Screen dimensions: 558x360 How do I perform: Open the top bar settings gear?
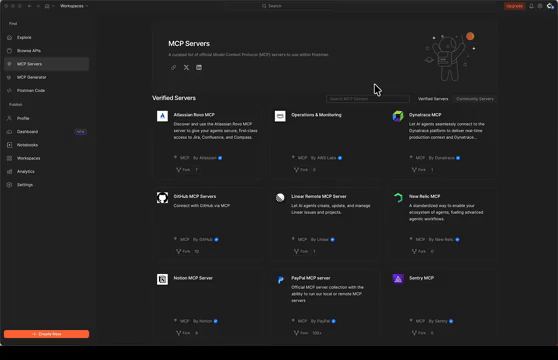pyautogui.click(x=540, y=6)
